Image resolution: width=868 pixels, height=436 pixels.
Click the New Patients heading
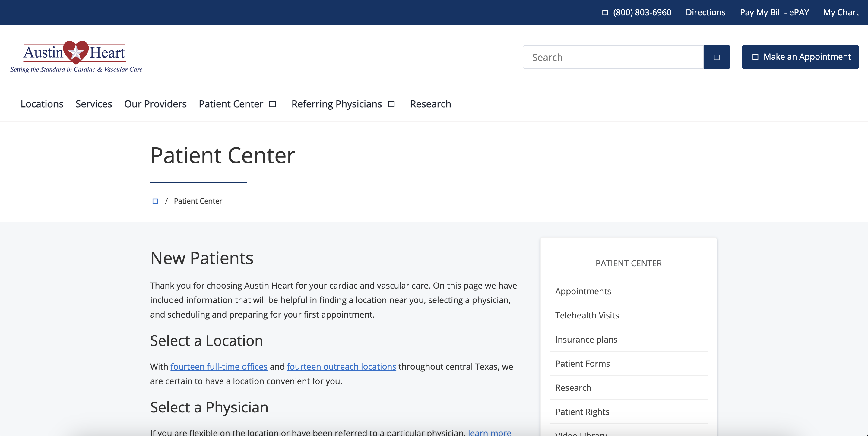[201, 258]
